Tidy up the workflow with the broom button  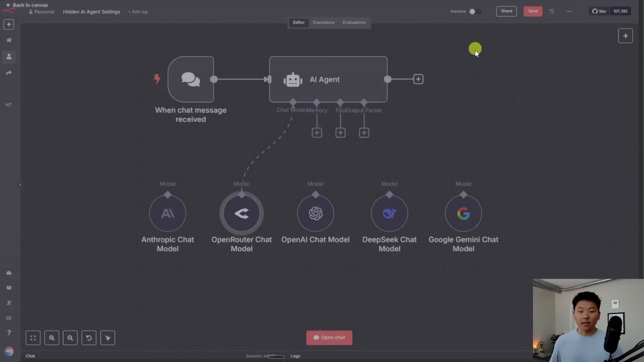coord(107,338)
